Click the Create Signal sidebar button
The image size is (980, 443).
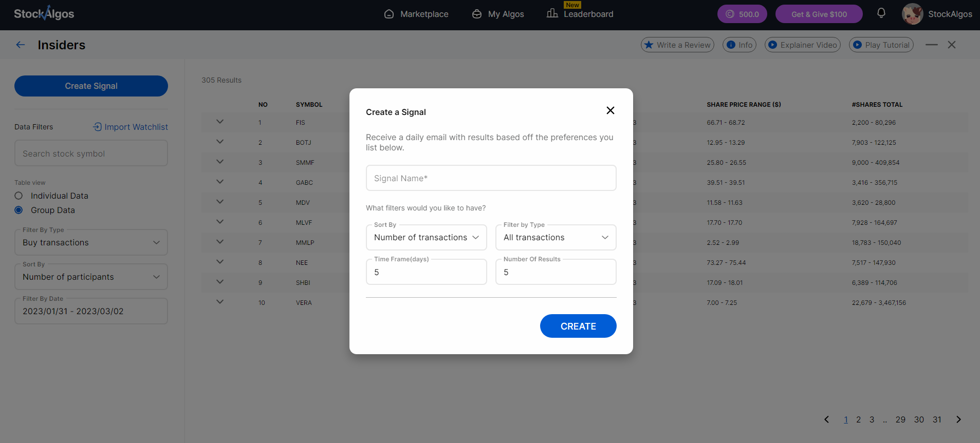(91, 86)
